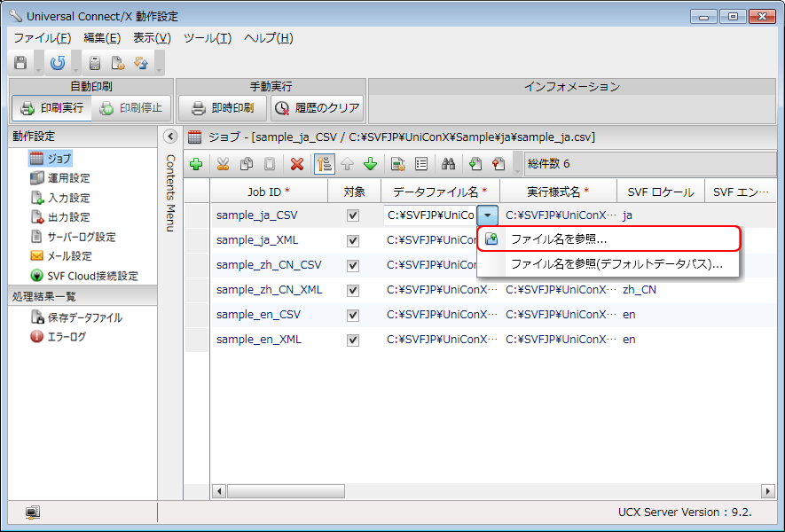
Task: Select メール設定 in the sidebar
Action: pyautogui.click(x=61, y=256)
